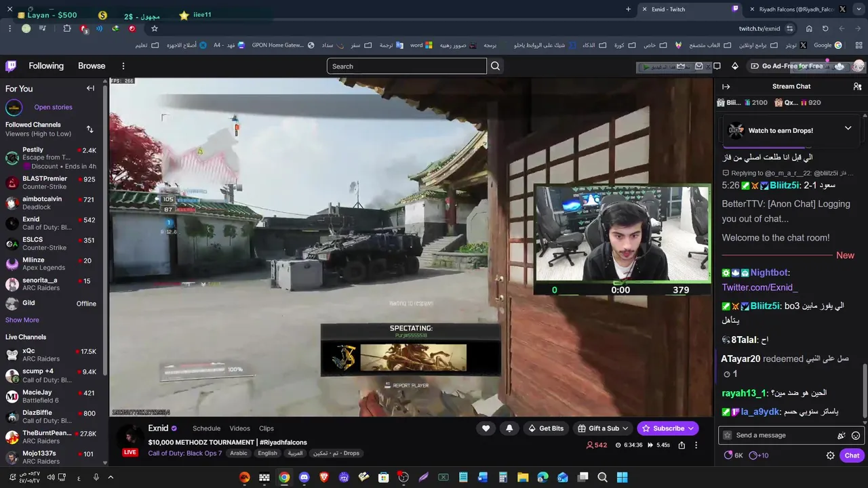This screenshot has height=488, width=868.
Task: Open the xQc live channel in the sidebar
Action: (x=52, y=355)
